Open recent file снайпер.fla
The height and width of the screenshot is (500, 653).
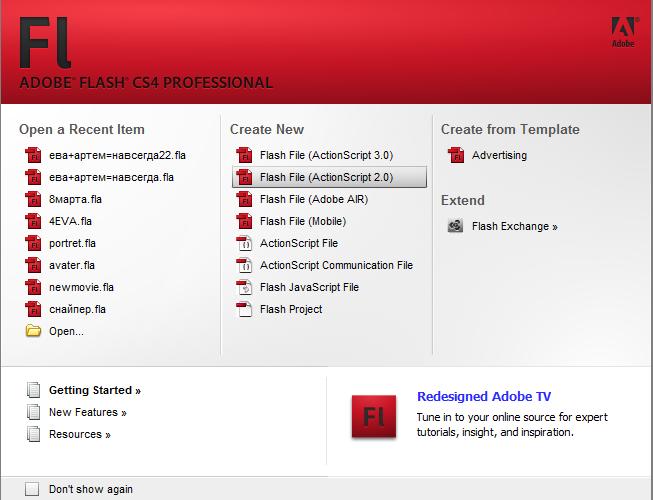[77, 310]
